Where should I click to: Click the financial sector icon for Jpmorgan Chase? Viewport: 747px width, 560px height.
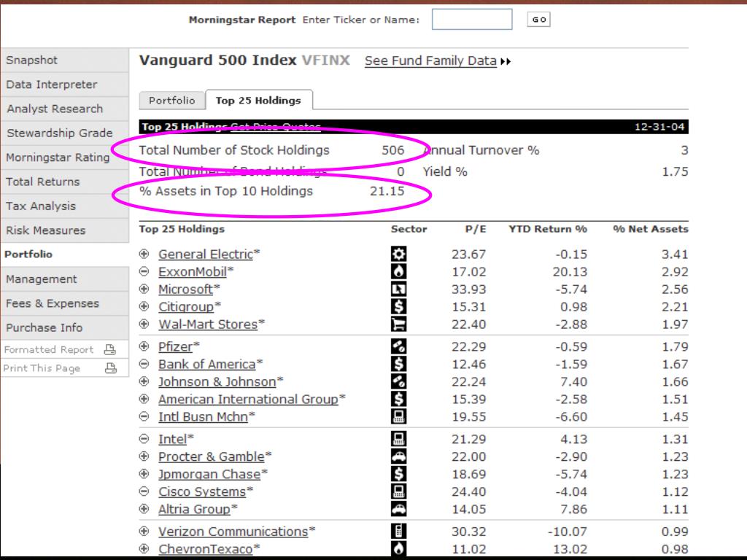click(399, 474)
